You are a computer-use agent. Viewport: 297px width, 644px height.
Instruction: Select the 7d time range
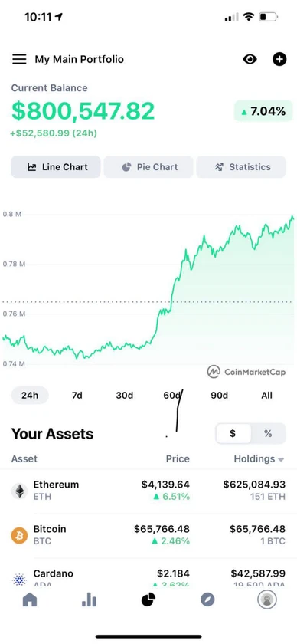77,396
